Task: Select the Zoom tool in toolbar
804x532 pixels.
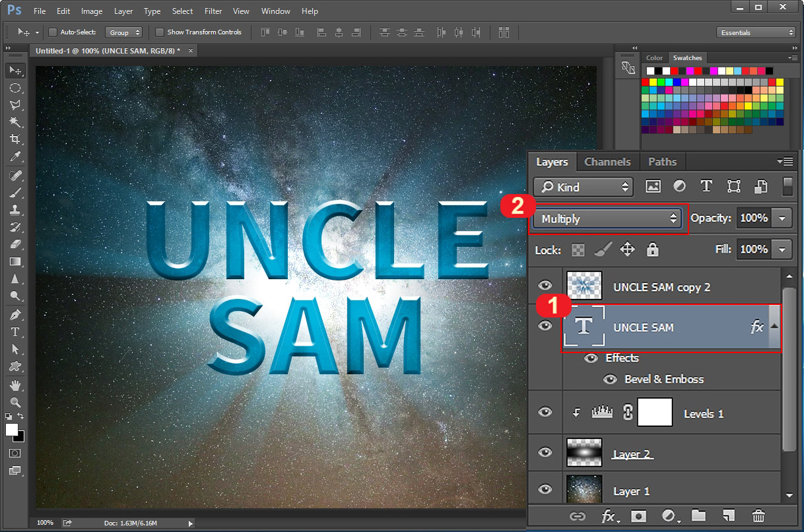Action: click(15, 403)
